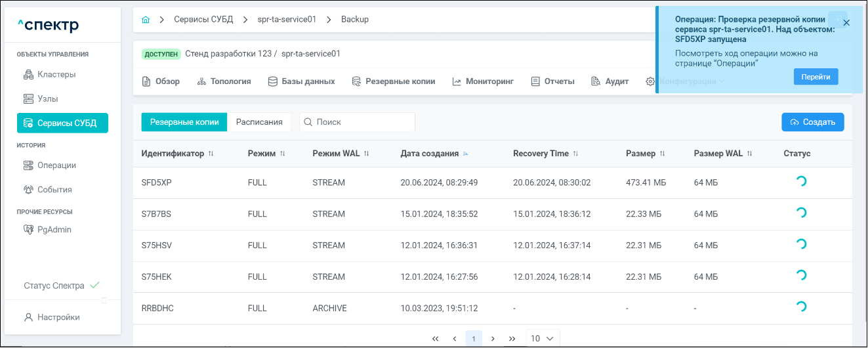Open Узлы section in sidebar
868x348 pixels.
point(47,98)
